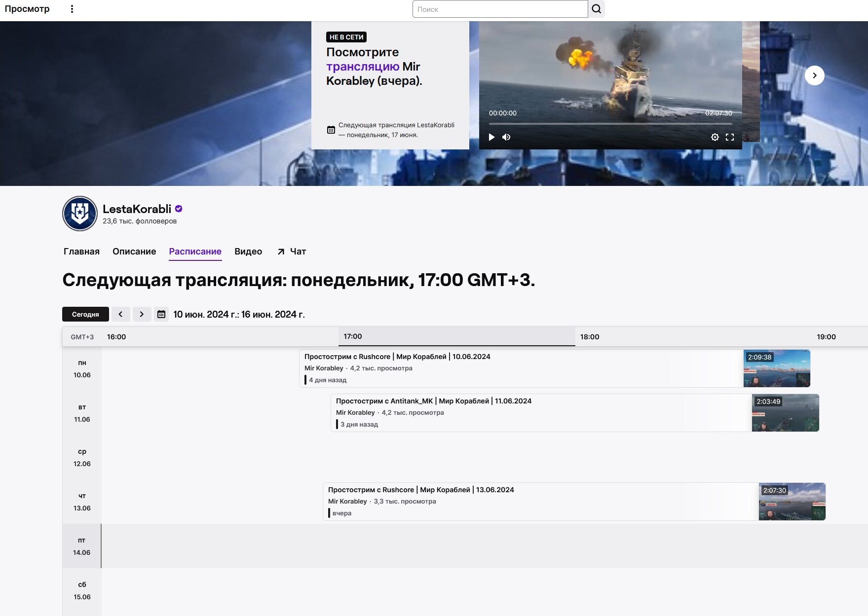The width and height of the screenshot is (868, 616).
Task: Click the date range 10 июн. – 16 июн. 2024
Action: [x=239, y=314]
